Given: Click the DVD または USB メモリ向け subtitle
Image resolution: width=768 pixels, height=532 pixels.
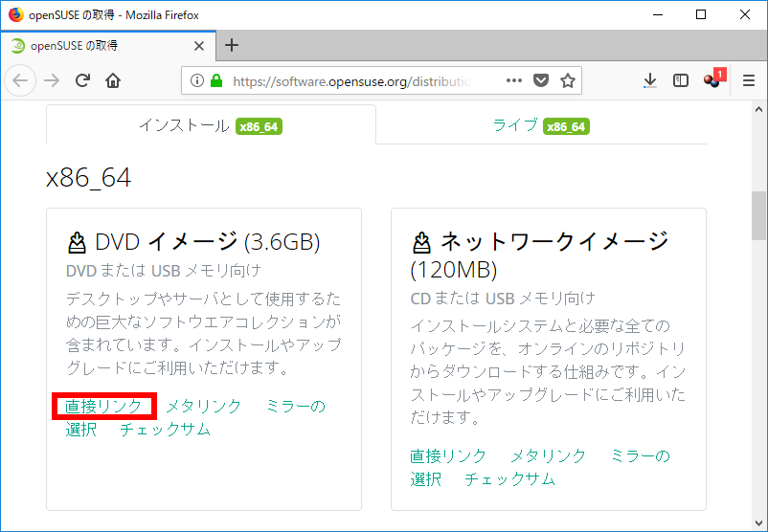Looking at the screenshot, I should 164,271.
